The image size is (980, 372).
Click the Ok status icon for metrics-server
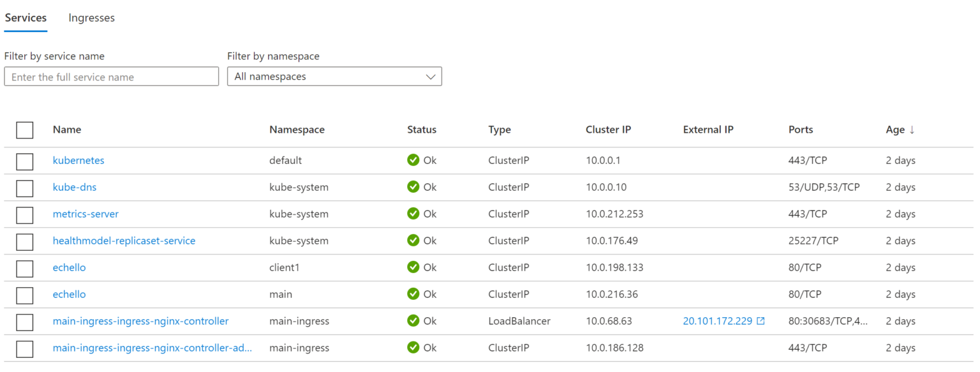click(413, 214)
